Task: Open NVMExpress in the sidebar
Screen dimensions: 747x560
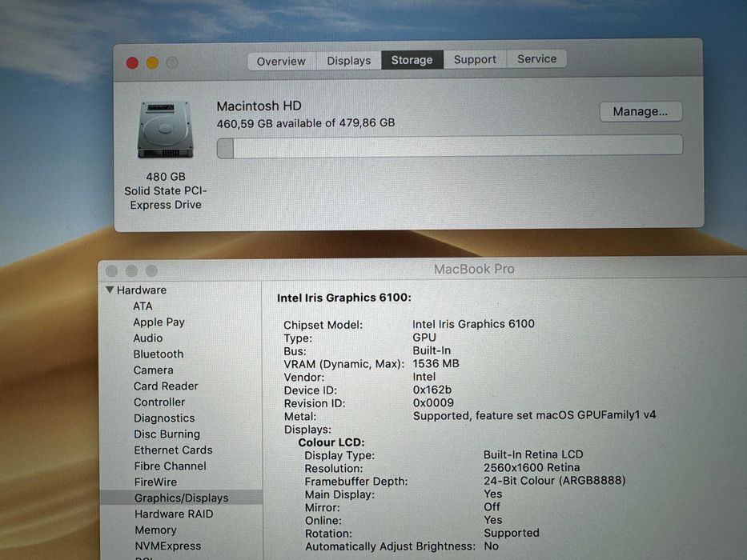Action: pyautogui.click(x=167, y=546)
